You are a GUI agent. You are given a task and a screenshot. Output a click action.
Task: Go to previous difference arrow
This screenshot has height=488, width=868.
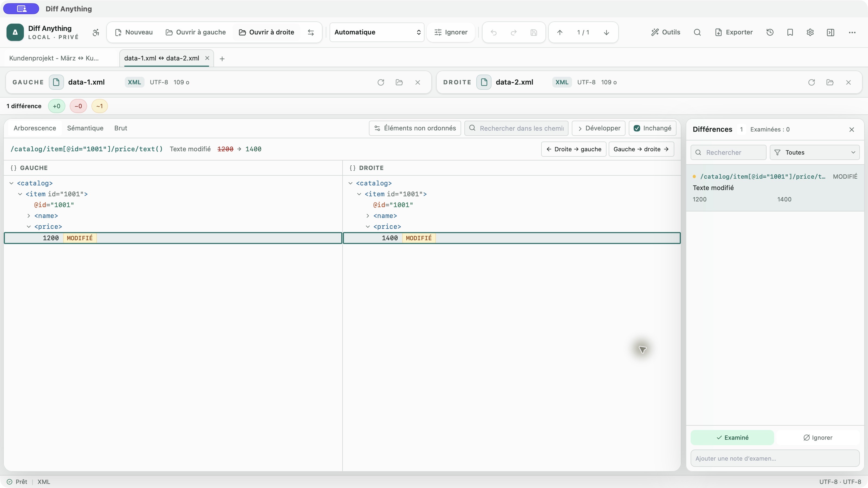tap(560, 32)
